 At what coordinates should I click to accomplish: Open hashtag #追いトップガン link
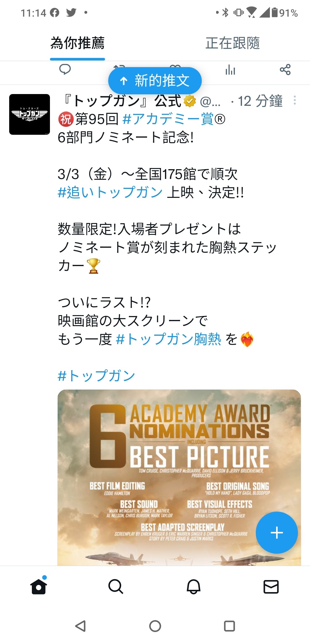coord(110,192)
